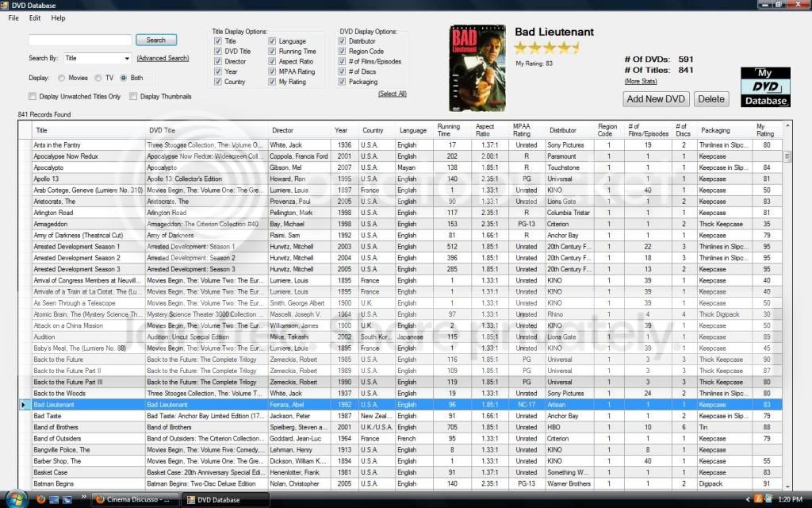This screenshot has height=508, width=812.
Task: Open the Search By dropdown
Action: tap(127, 58)
